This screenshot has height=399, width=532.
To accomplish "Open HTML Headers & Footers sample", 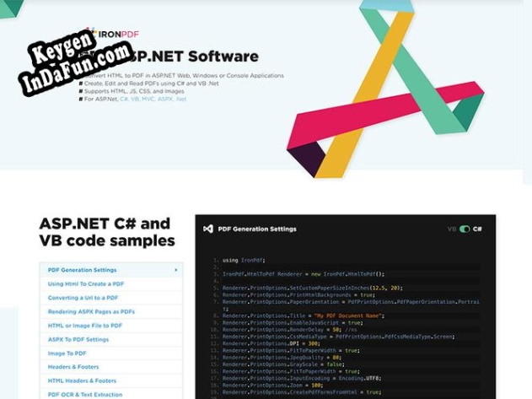I will 111,381.
